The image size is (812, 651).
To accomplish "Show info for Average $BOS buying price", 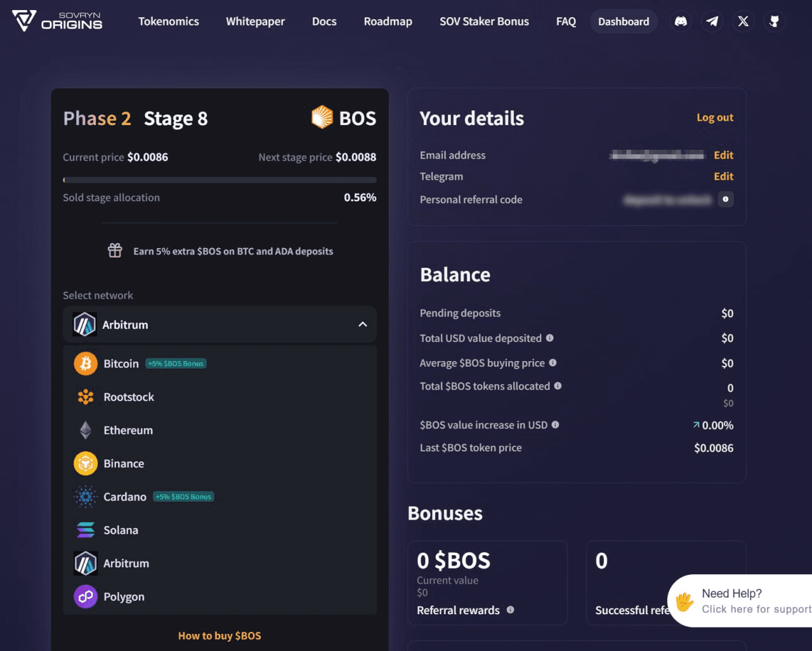I will [553, 363].
